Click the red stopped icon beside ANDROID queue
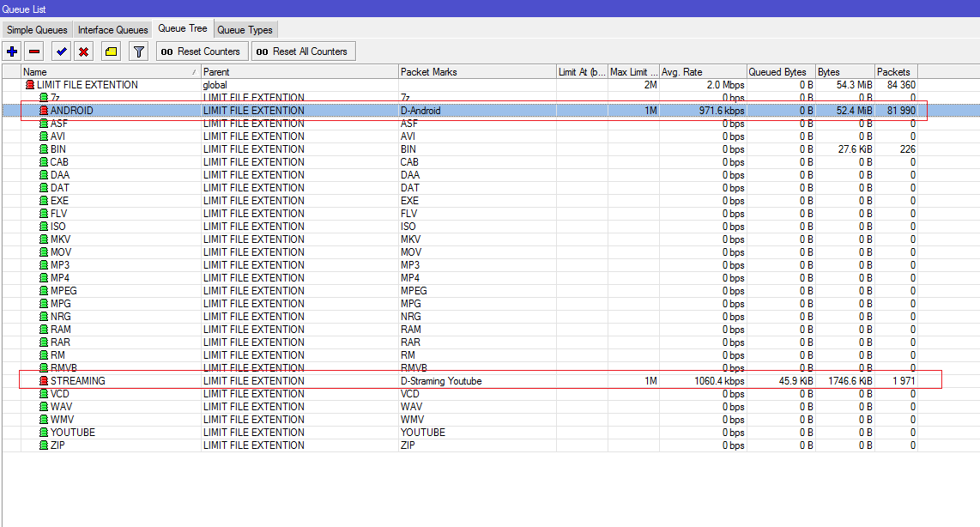The image size is (980, 527). [x=43, y=110]
